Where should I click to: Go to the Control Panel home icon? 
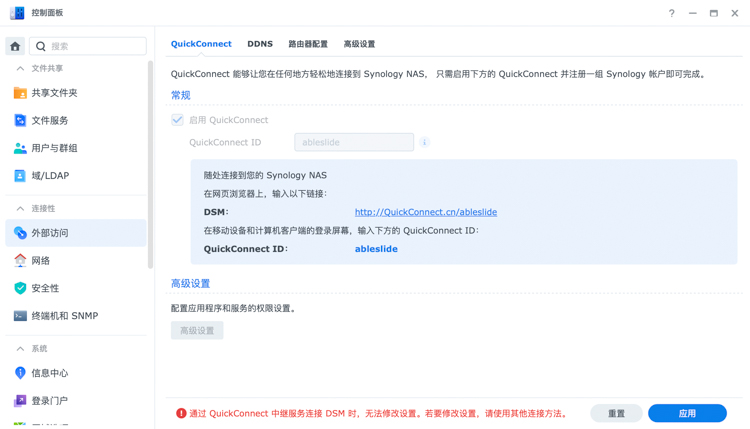click(15, 46)
